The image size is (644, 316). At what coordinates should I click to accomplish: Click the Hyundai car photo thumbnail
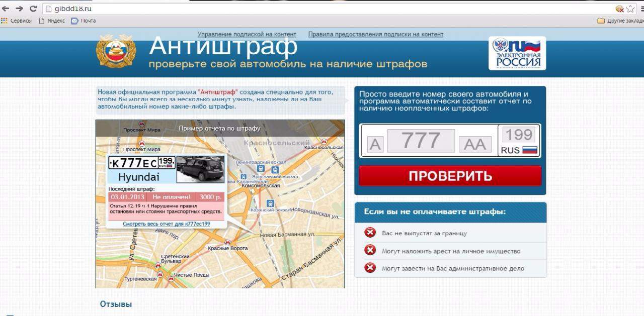201,168
